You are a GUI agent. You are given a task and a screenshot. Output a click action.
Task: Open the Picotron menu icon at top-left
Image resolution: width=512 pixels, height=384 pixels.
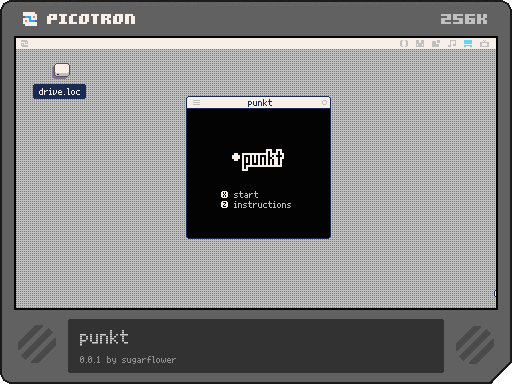pos(24,44)
